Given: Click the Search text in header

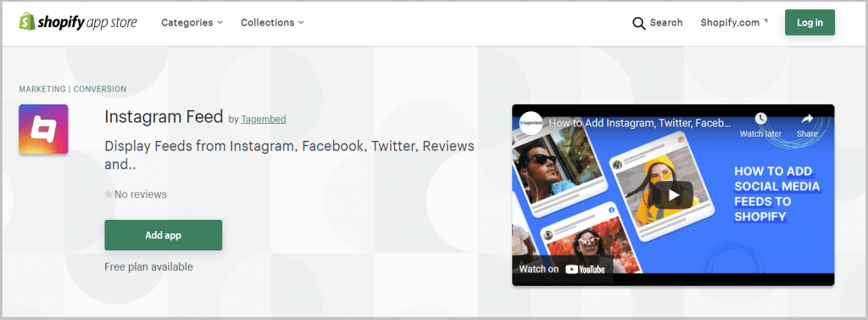Looking at the screenshot, I should click(x=666, y=23).
